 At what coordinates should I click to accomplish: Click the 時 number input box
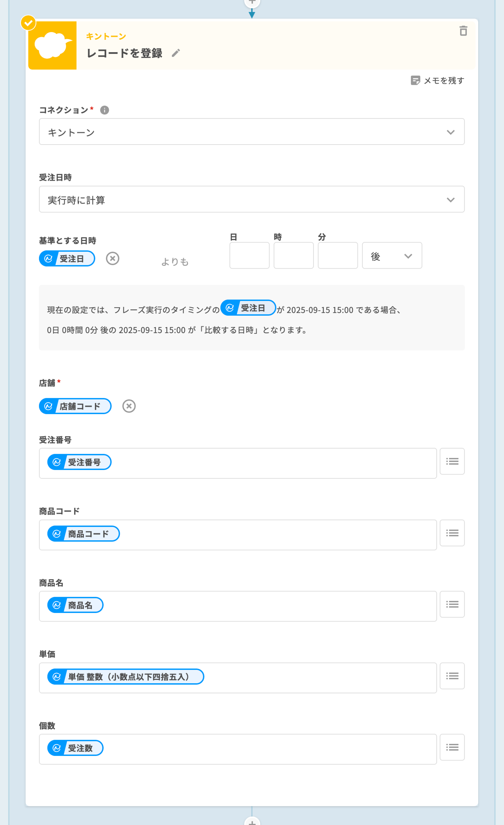[293, 255]
